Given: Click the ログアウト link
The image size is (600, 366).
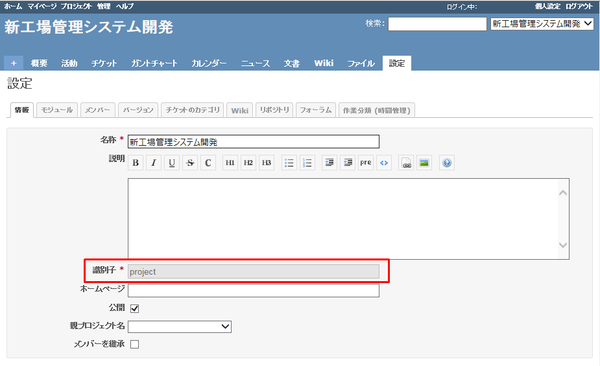Looking at the screenshot, I should pos(579,6).
